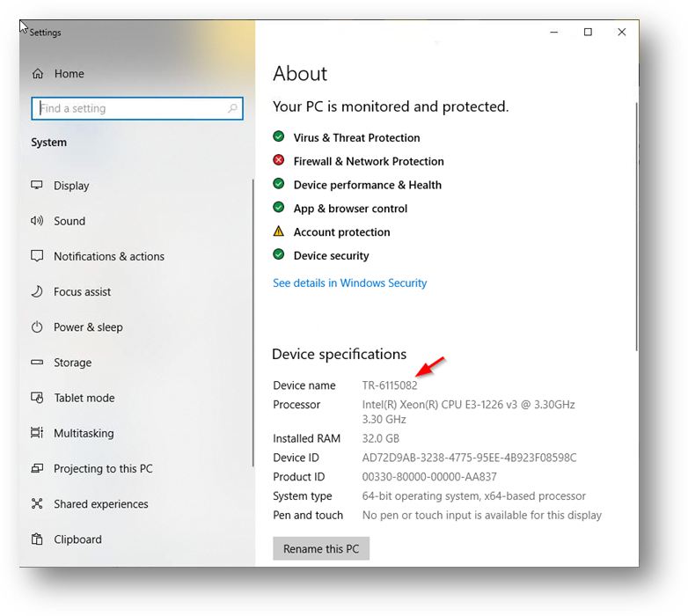Click the search magnifier icon
This screenshot has width=688, height=616.
pos(232,108)
